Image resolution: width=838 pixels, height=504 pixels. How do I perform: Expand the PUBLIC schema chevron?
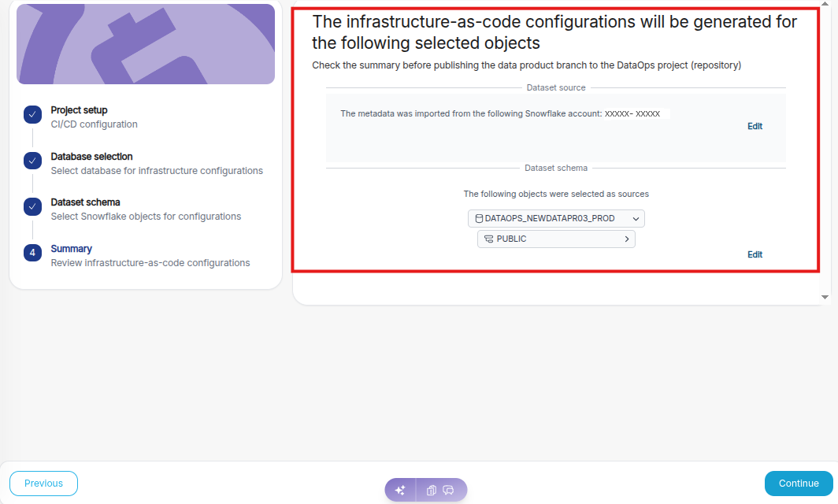[627, 239]
